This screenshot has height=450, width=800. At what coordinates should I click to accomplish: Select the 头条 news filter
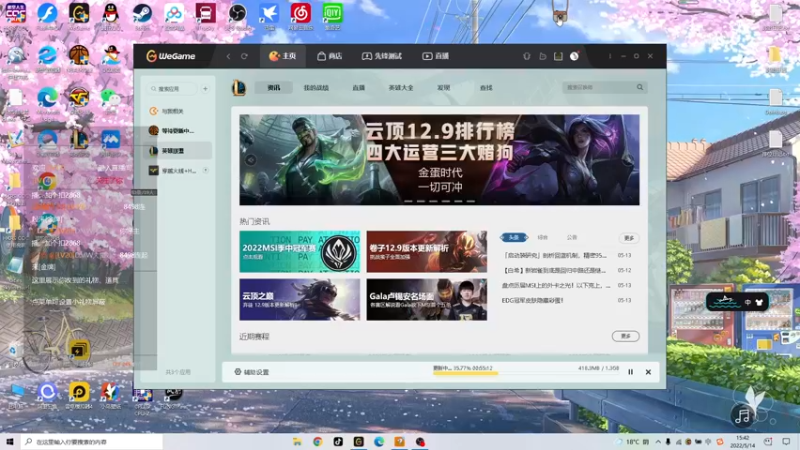point(514,237)
